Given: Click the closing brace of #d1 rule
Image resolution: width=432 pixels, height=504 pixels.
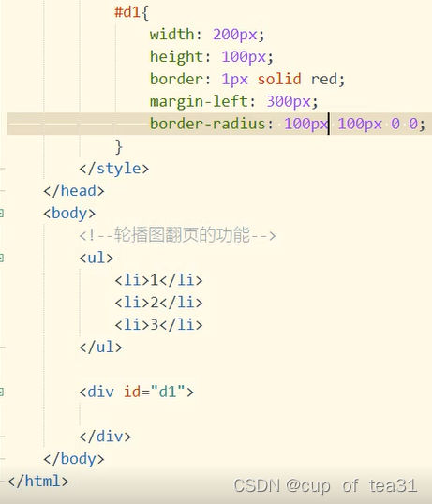Looking at the screenshot, I should (x=119, y=146).
